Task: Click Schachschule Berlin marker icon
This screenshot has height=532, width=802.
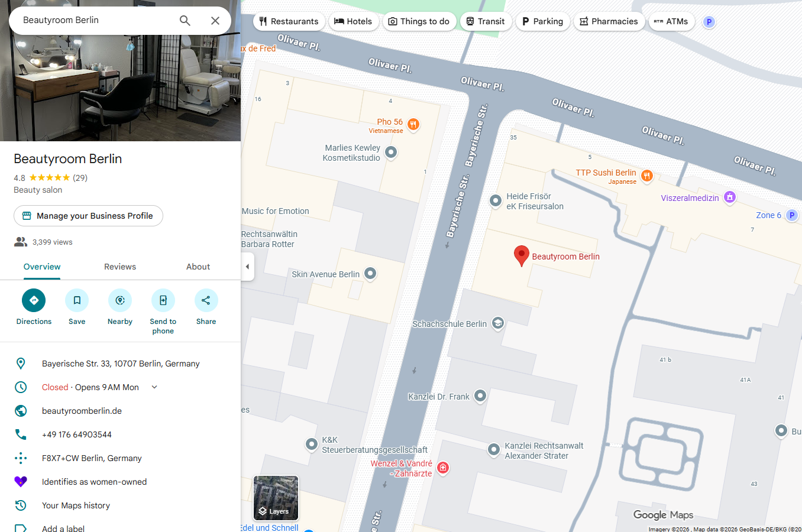Action: [498, 323]
